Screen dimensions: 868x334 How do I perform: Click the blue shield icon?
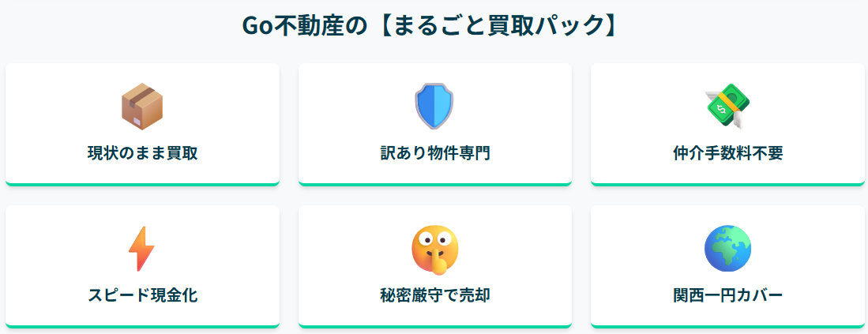click(434, 107)
